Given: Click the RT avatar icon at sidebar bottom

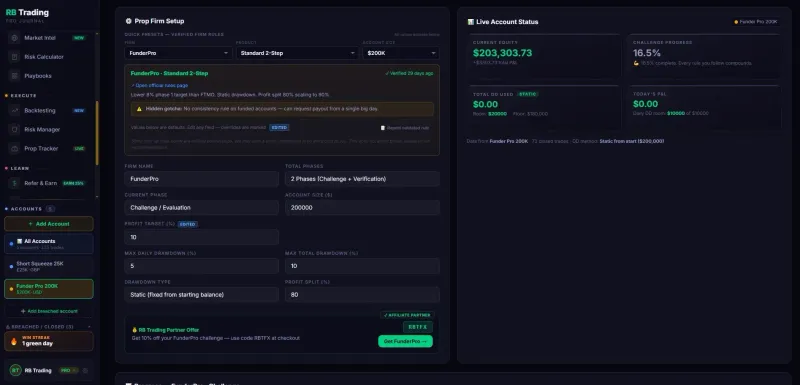Looking at the screenshot, I should (15, 371).
